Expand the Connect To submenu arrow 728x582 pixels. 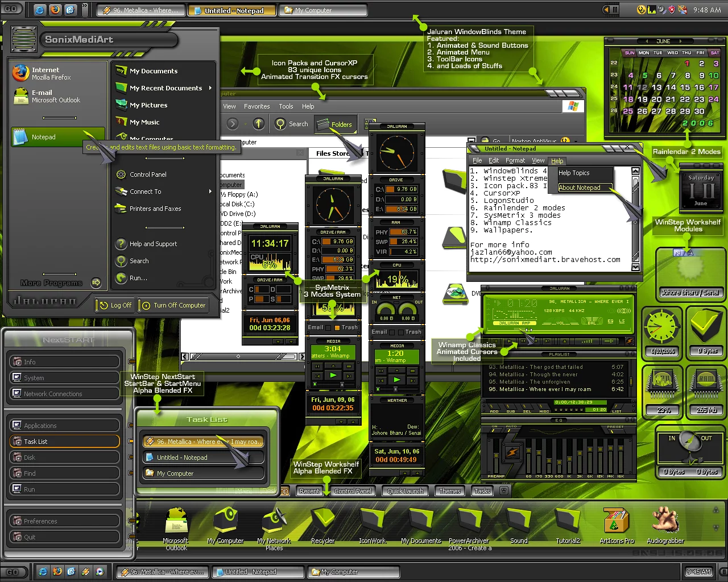pos(210,192)
